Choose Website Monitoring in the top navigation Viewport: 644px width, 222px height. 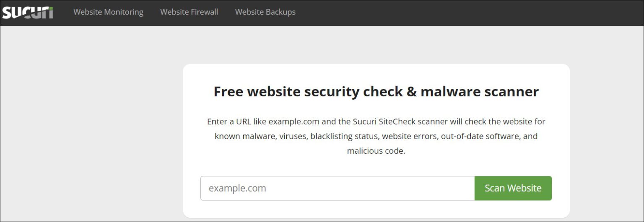coord(108,12)
